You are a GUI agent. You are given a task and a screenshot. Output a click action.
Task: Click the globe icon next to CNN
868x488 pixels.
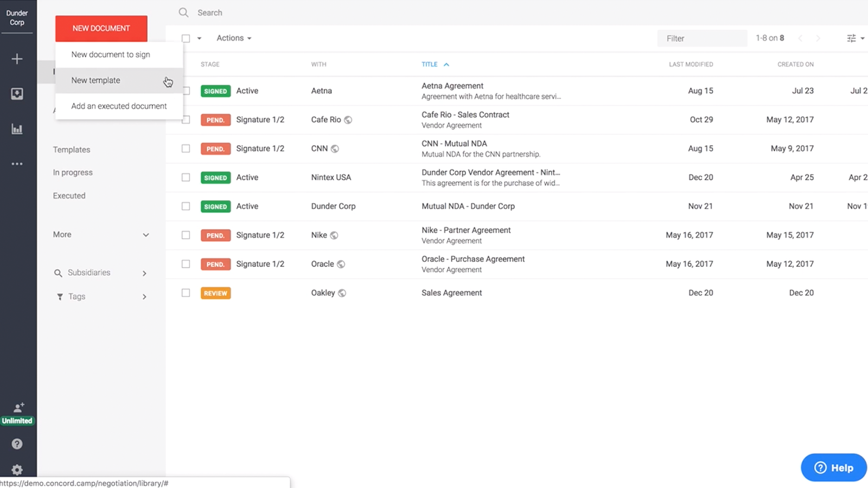pos(335,149)
